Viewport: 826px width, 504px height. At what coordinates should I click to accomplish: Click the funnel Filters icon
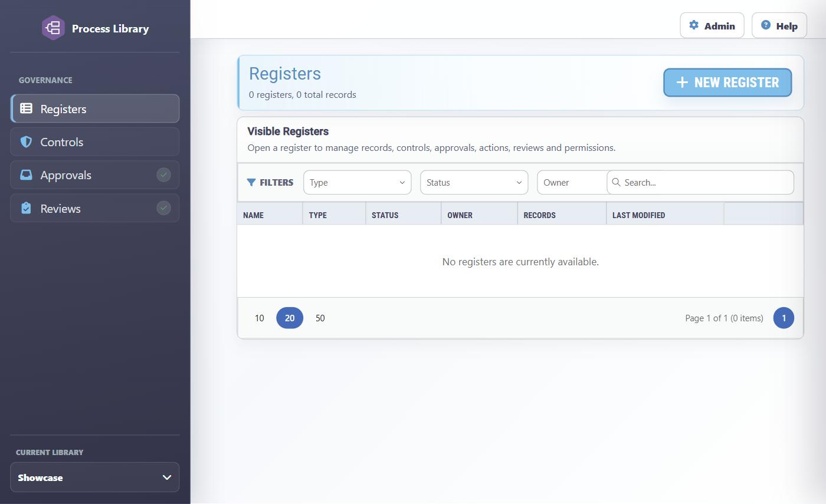[x=251, y=182]
